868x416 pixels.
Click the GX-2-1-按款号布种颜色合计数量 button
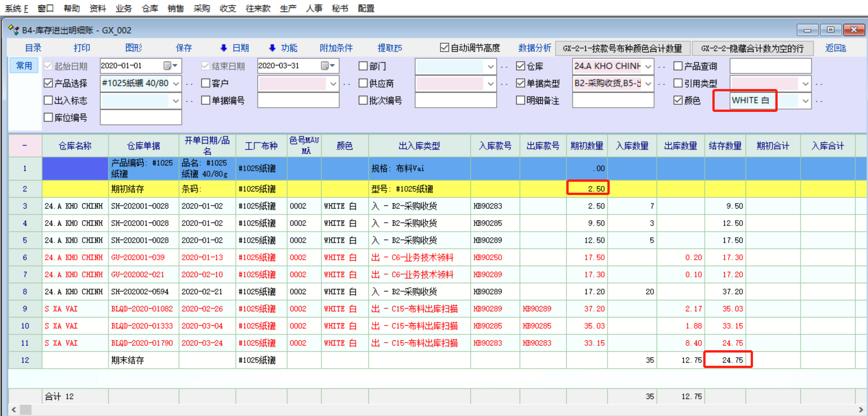tap(622, 48)
